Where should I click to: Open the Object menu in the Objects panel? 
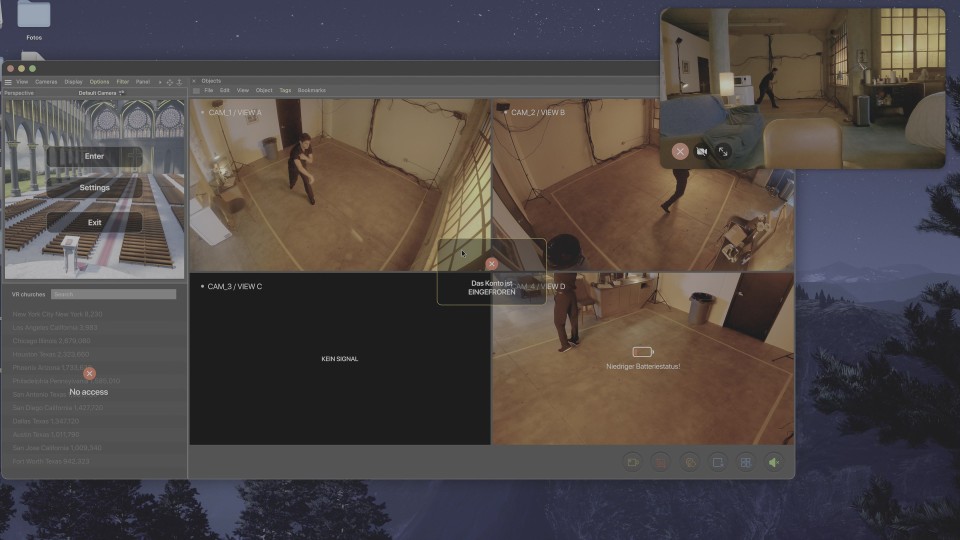[264, 91]
